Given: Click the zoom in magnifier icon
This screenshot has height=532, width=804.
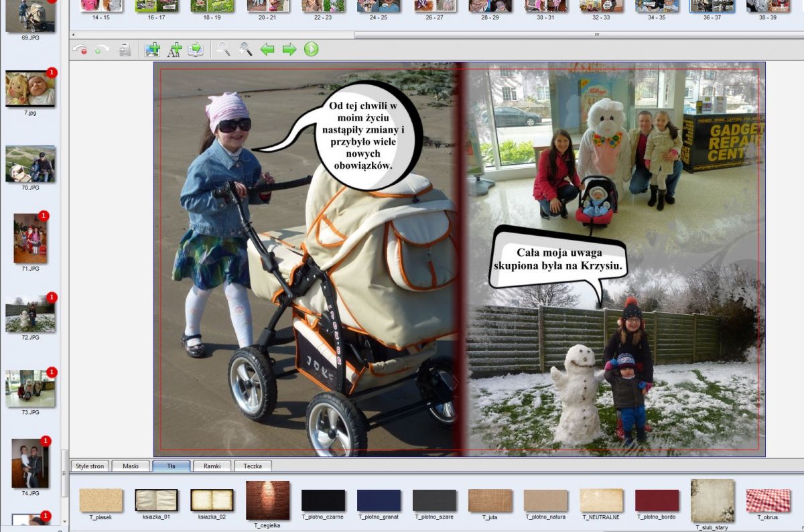Looking at the screenshot, I should coord(245,49).
